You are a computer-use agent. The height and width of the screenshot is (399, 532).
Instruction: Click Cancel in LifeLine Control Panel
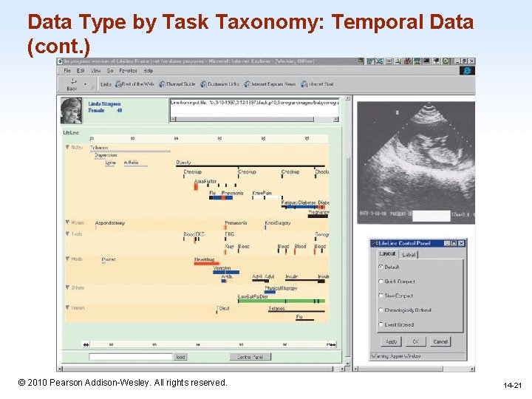point(440,341)
